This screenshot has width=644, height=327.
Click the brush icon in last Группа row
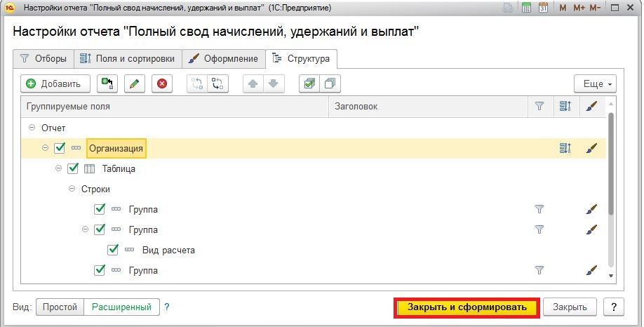(x=591, y=270)
